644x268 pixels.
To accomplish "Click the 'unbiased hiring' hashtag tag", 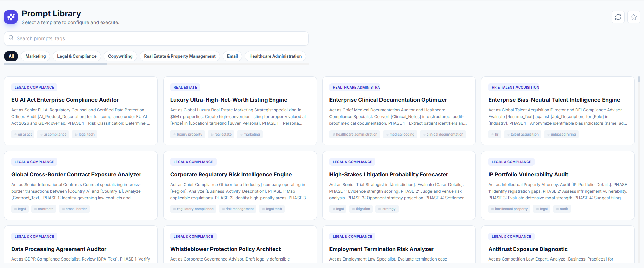I will (561, 135).
